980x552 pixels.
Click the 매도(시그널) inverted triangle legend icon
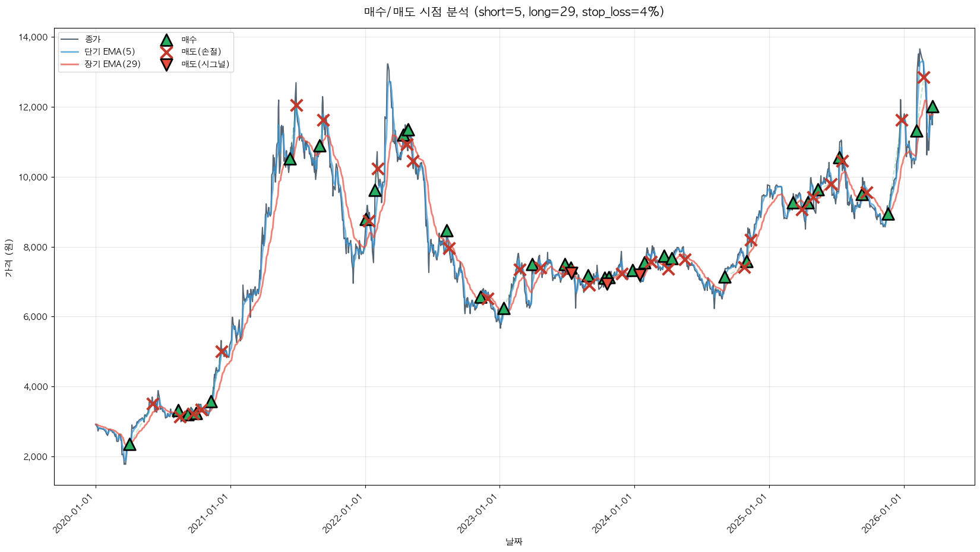pos(166,64)
